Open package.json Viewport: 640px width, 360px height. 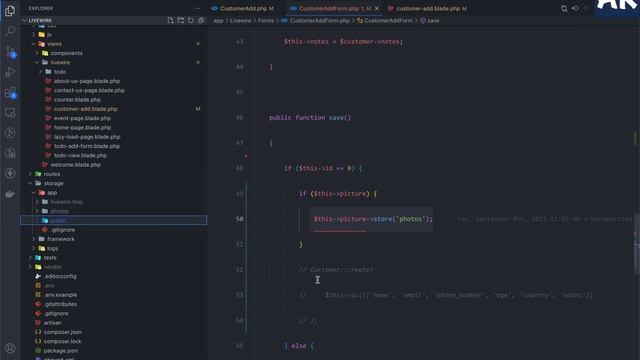click(x=60, y=351)
